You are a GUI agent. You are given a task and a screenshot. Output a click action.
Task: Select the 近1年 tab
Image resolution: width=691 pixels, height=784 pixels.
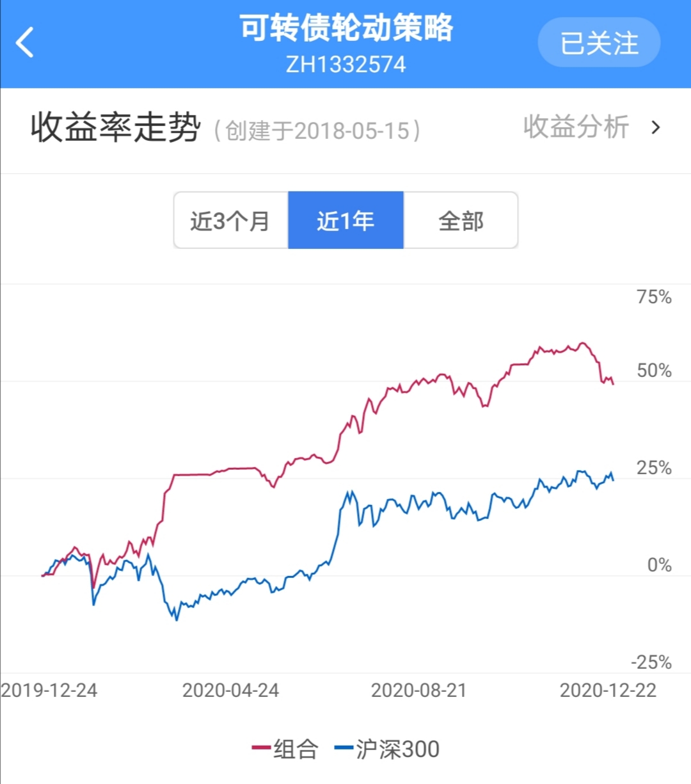345,221
